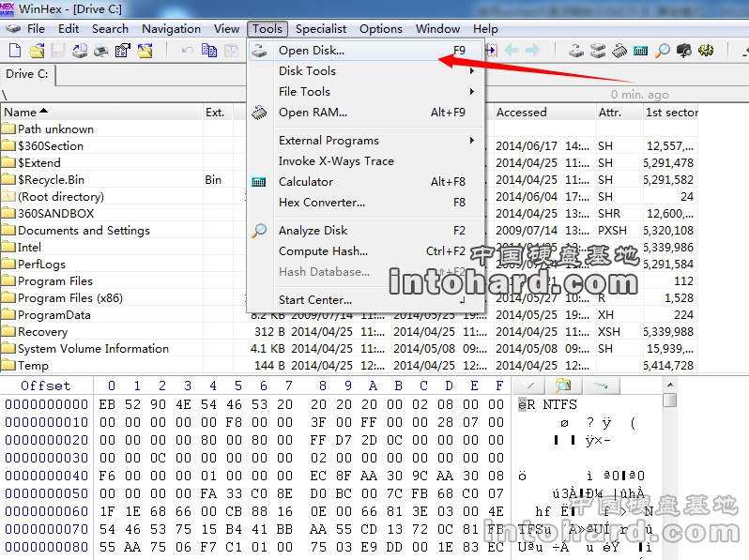Viewport: 749px width, 560px height.
Task: Choose Calculator from Tools menu
Action: [x=366, y=181]
